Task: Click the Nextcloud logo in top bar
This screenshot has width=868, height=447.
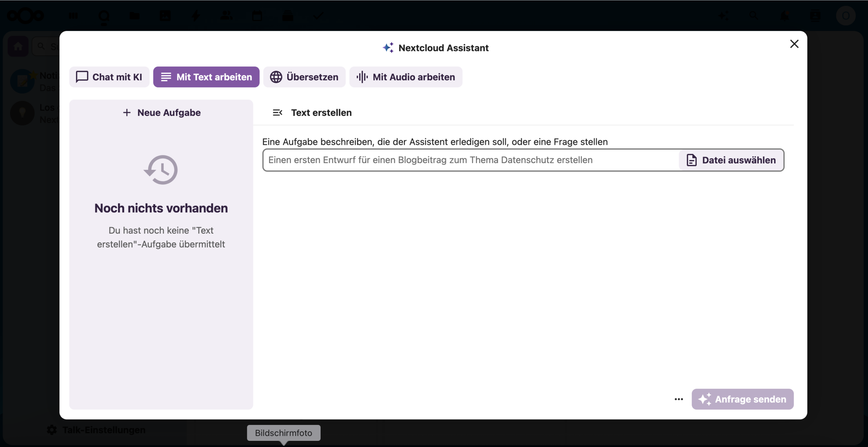Action: [x=25, y=16]
